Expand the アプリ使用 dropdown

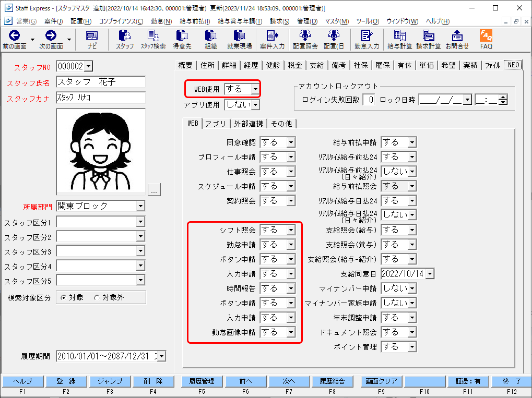point(255,105)
